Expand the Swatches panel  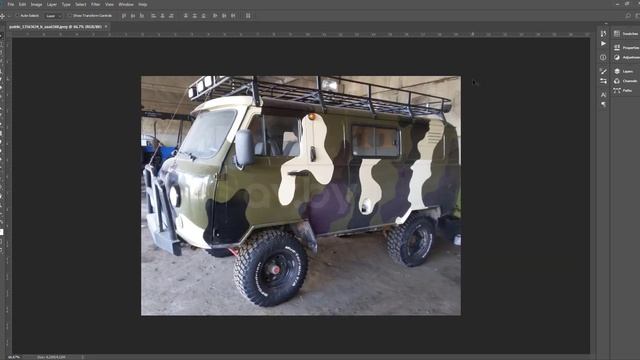tap(626, 34)
